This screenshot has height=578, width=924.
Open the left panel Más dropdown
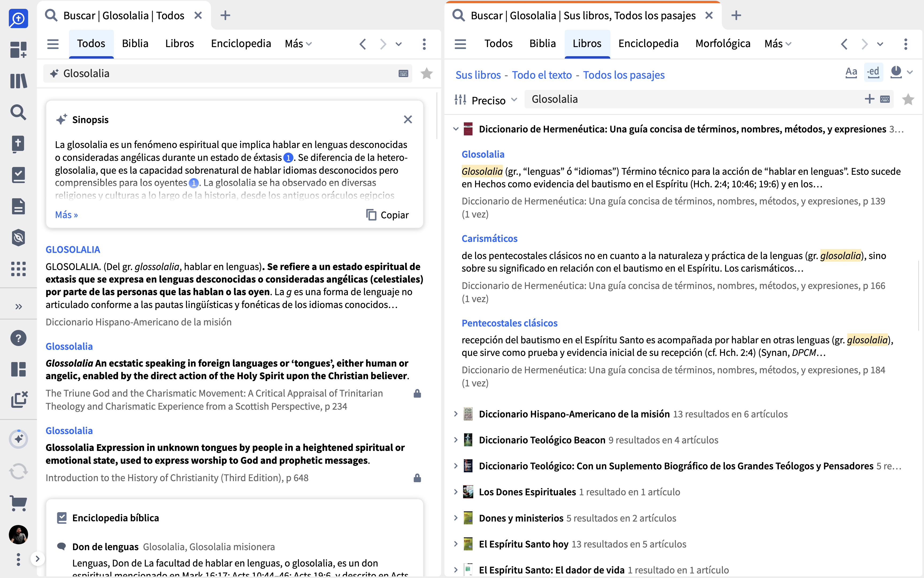298,44
